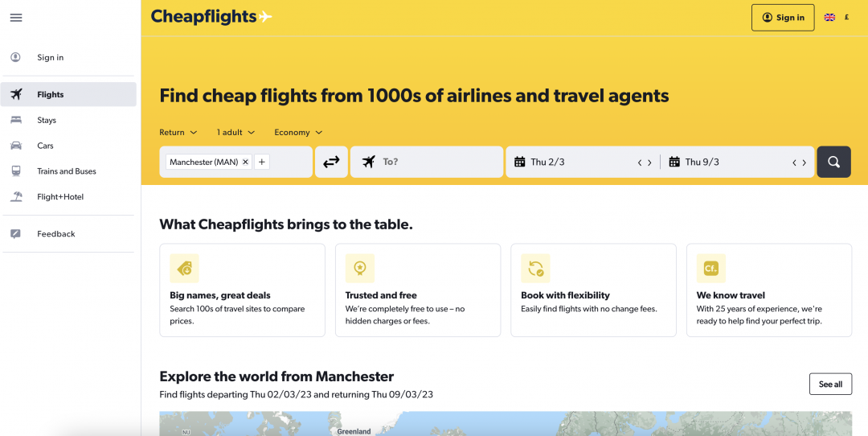Click the Stays bed icon
The image size is (868, 436).
pyautogui.click(x=16, y=120)
